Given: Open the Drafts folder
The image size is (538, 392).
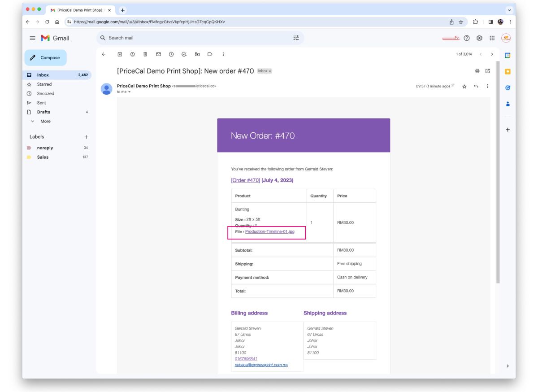Looking at the screenshot, I should (43, 112).
